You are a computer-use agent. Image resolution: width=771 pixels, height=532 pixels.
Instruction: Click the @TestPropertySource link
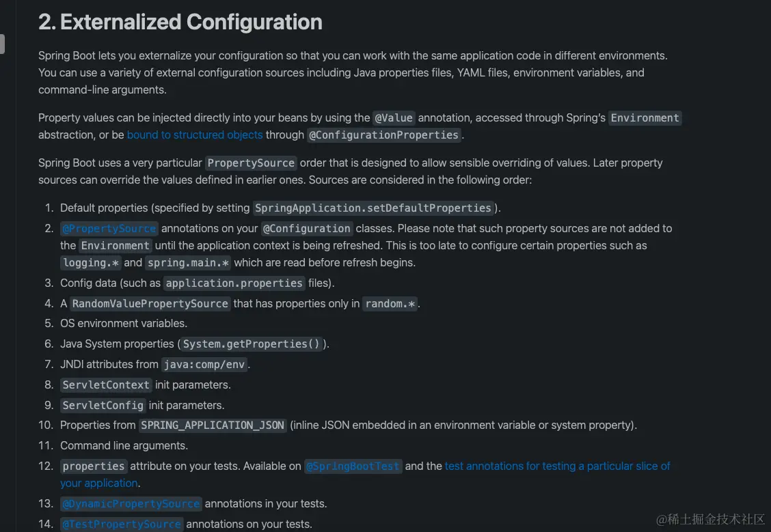(122, 524)
